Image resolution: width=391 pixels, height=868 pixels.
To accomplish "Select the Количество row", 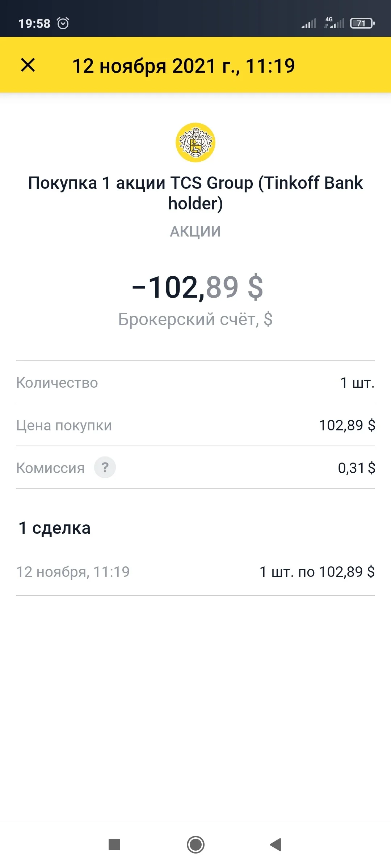I will [195, 382].
